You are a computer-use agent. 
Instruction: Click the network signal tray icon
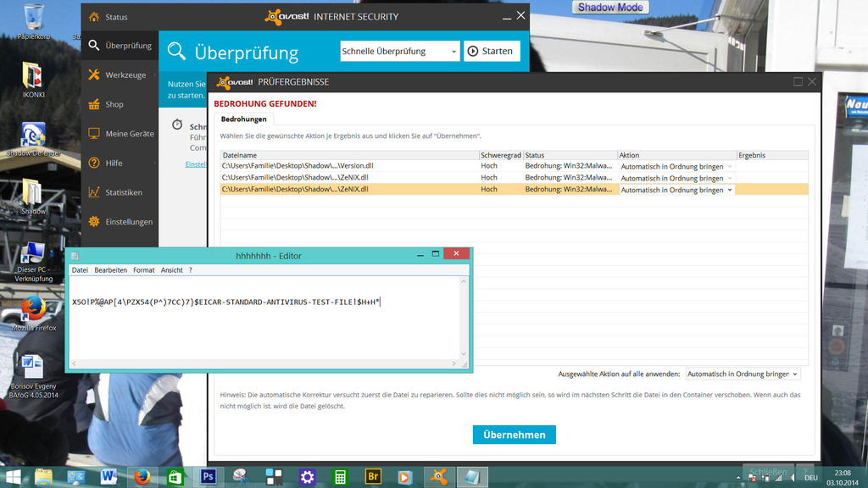779,478
